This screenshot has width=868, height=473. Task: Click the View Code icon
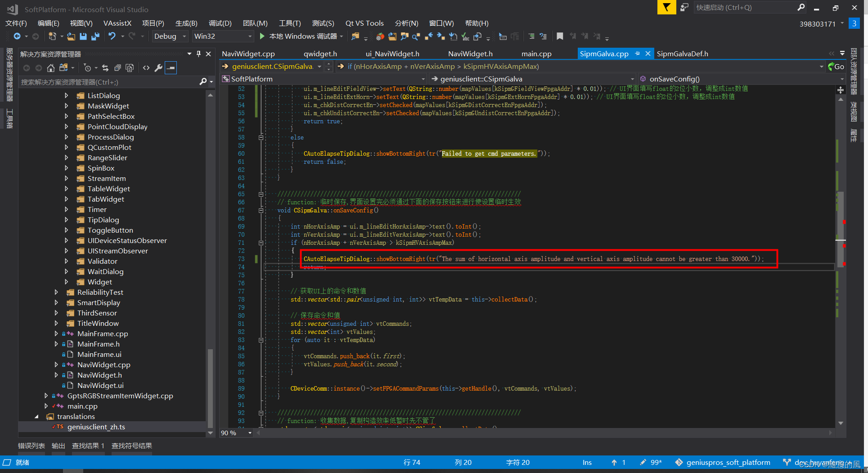tap(146, 68)
